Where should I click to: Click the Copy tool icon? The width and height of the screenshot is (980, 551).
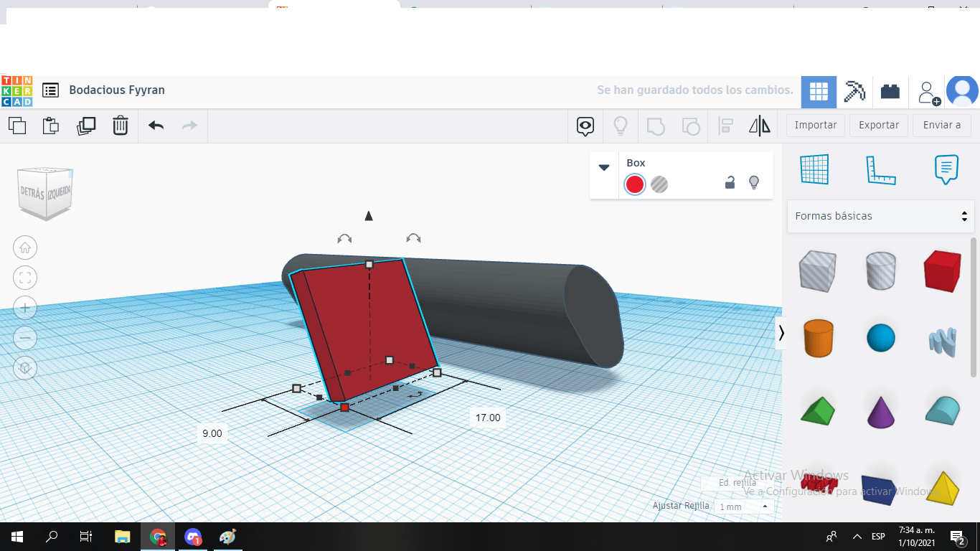(x=17, y=126)
